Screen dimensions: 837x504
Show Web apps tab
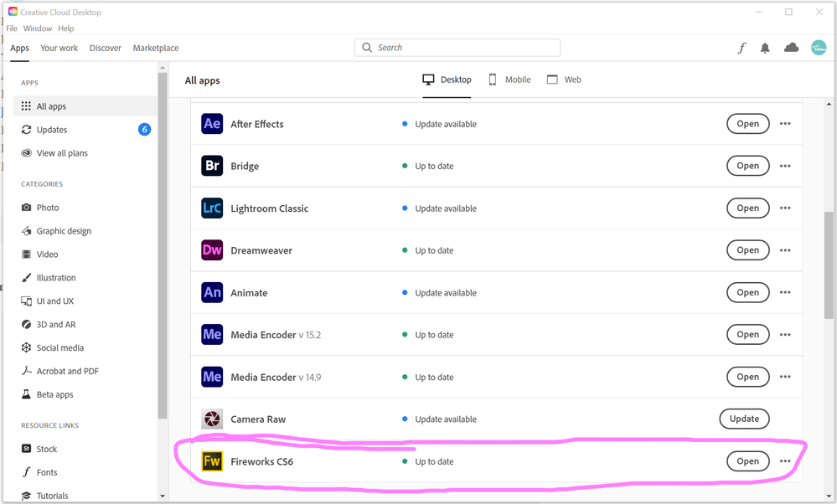click(564, 80)
